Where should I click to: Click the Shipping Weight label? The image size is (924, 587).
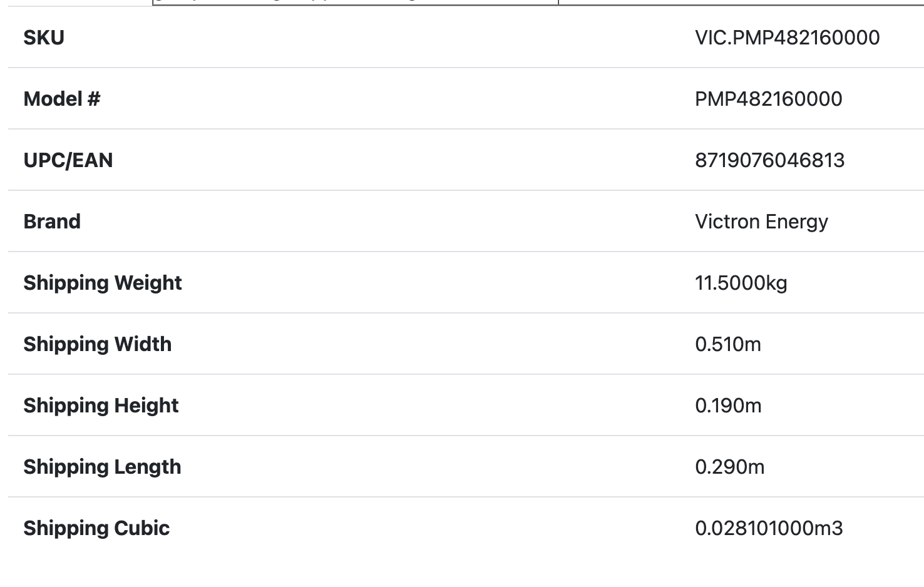[x=103, y=283]
